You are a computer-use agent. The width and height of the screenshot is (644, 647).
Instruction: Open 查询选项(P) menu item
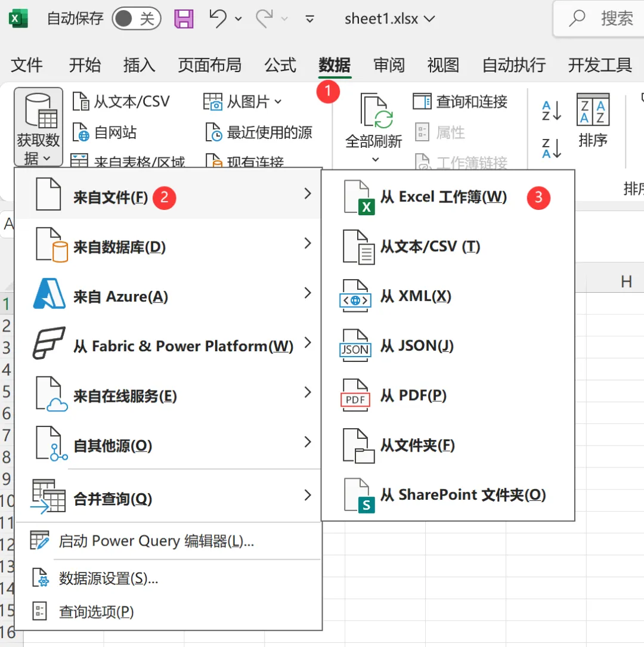(x=168, y=611)
